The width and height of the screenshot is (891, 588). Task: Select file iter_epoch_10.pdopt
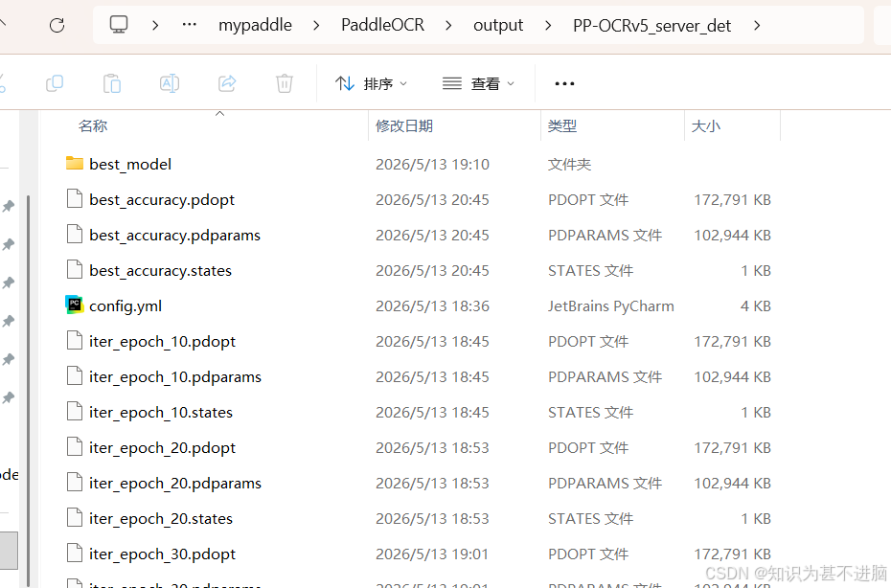click(x=163, y=342)
